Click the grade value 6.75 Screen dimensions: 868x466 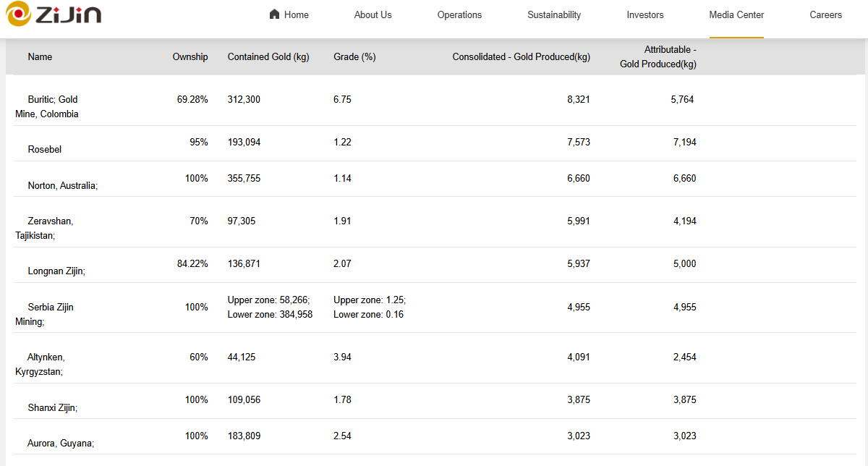(x=342, y=99)
